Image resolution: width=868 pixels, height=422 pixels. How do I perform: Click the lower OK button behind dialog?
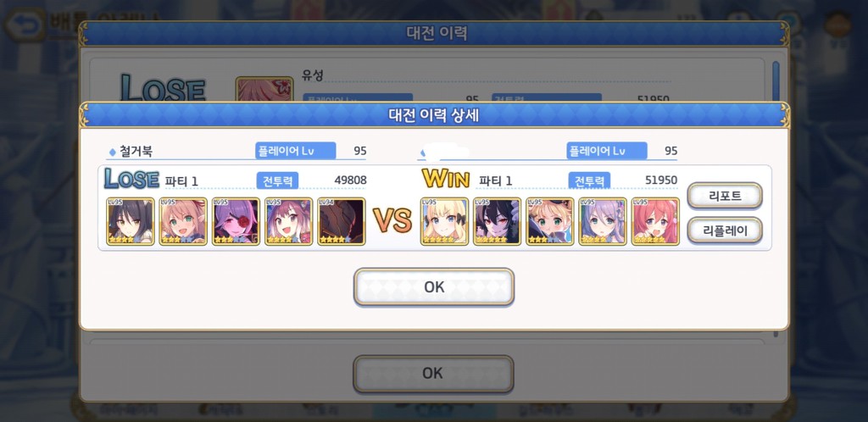tap(433, 374)
